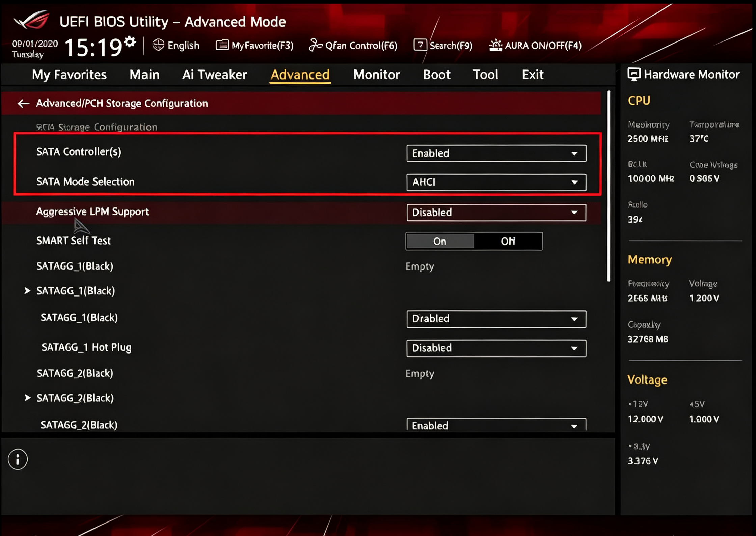
Task: Open the SATA Mode Selection AHCI dropdown
Action: (x=496, y=182)
